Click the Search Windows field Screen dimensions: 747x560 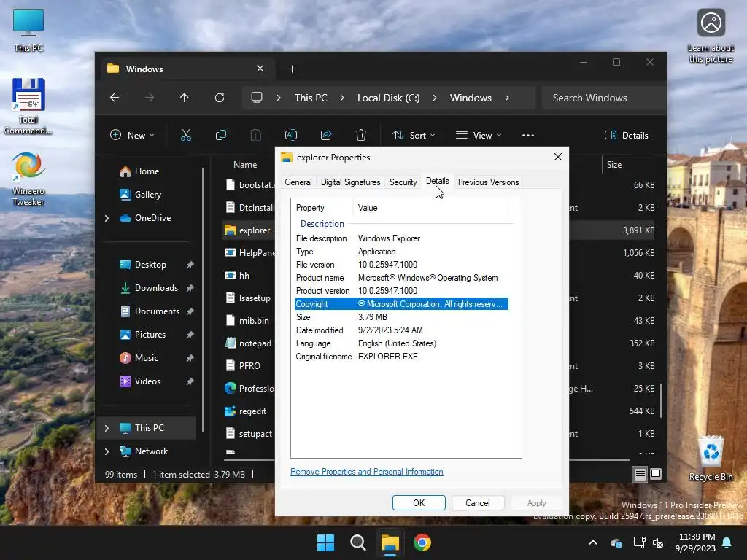603,98
